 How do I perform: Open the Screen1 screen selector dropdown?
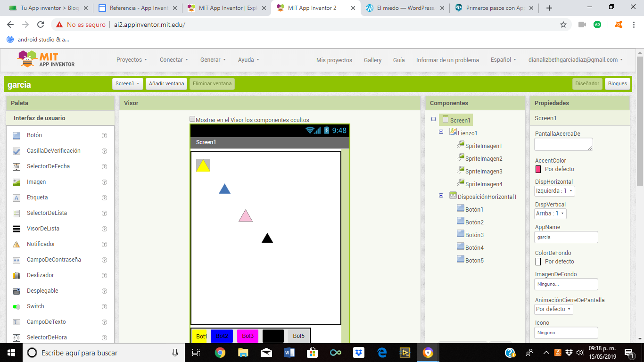click(x=127, y=83)
